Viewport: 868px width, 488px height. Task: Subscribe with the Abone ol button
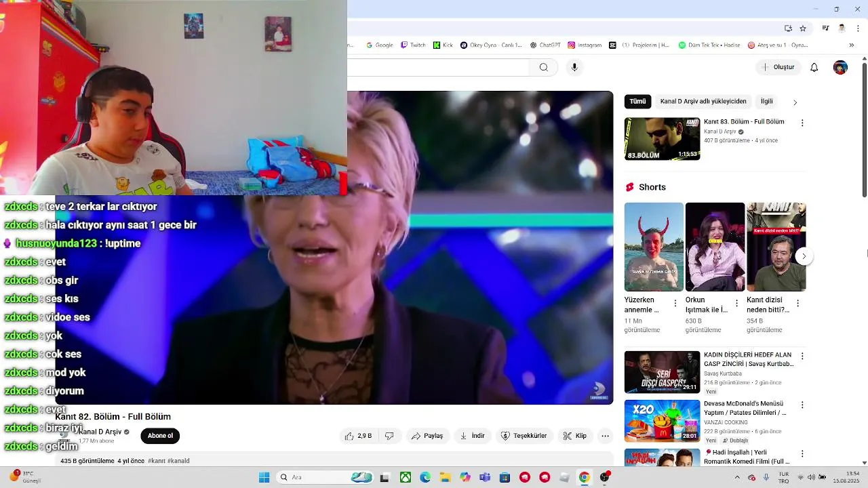(x=160, y=436)
